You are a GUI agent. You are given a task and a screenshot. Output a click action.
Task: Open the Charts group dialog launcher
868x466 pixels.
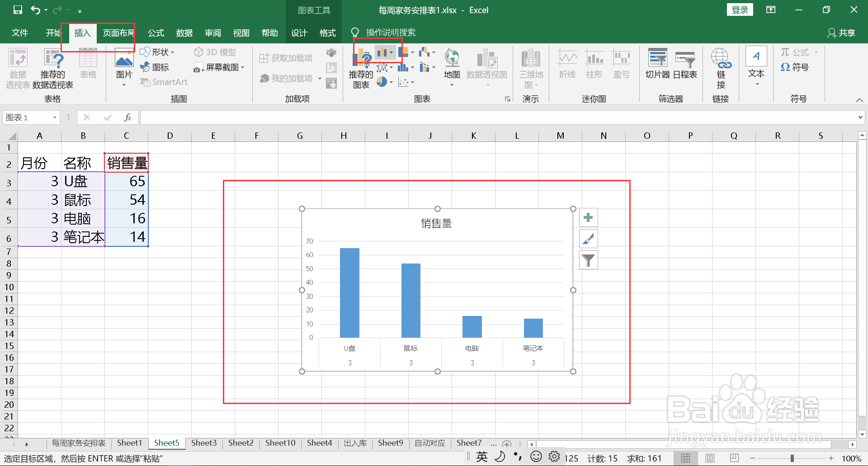coord(508,99)
